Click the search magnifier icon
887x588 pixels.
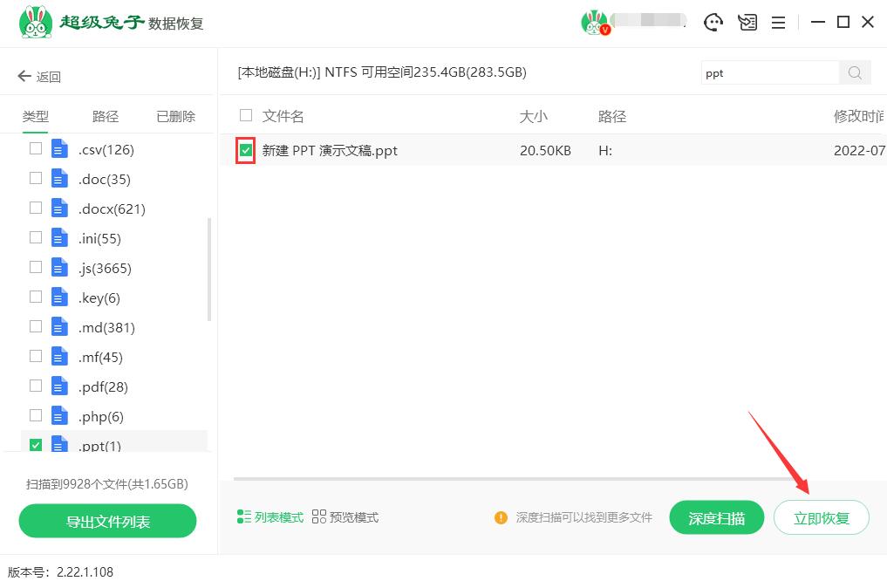(854, 72)
